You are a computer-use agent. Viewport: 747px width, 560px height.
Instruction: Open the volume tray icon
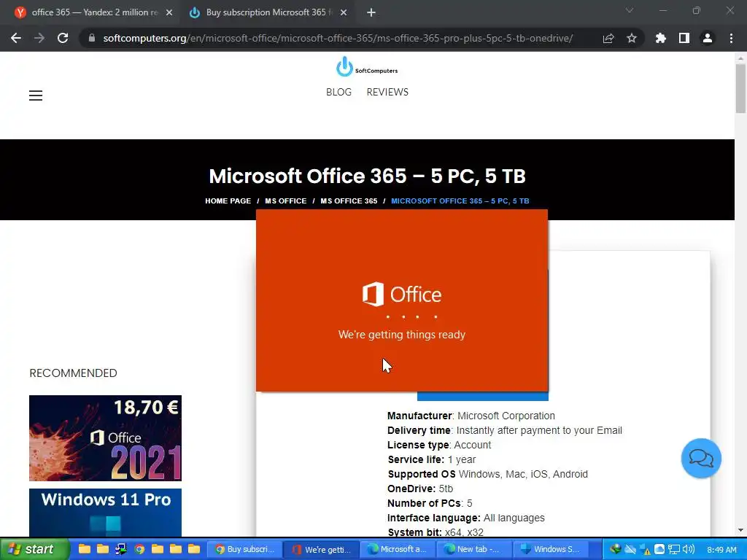click(689, 549)
